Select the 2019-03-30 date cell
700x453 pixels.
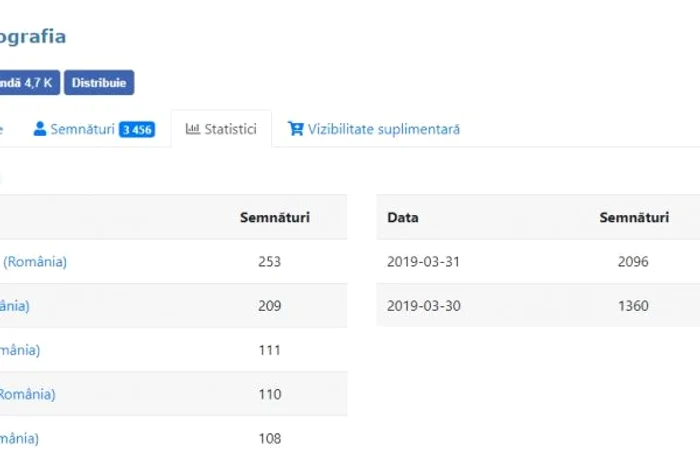click(424, 306)
